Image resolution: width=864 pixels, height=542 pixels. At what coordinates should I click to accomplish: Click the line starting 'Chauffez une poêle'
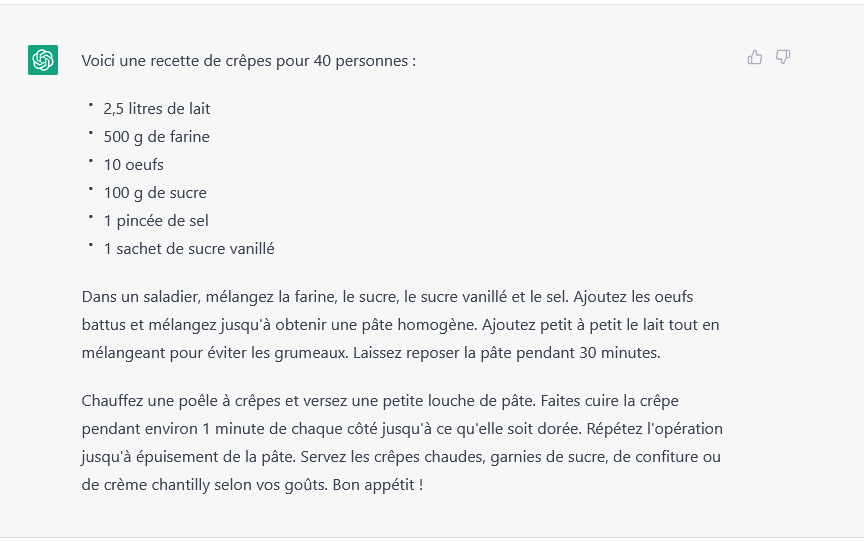(380, 401)
